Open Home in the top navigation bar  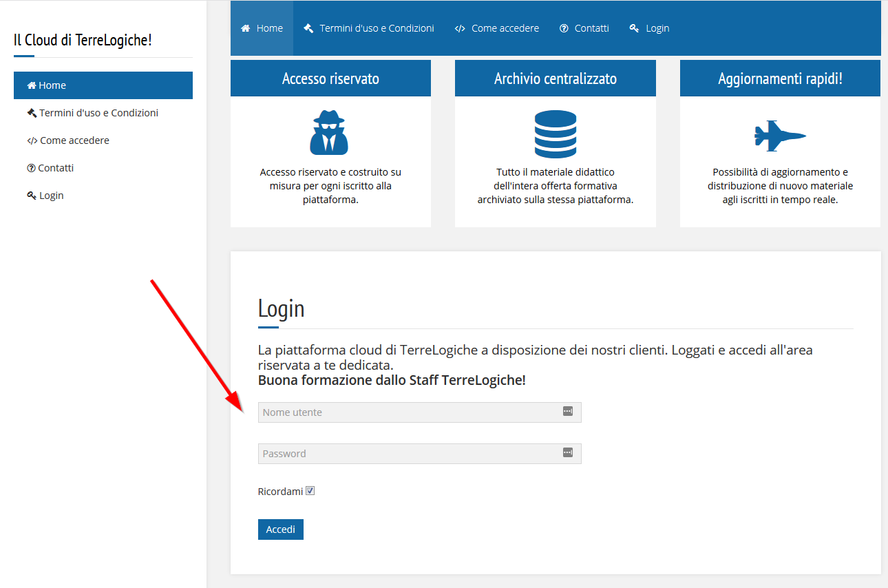(x=262, y=28)
